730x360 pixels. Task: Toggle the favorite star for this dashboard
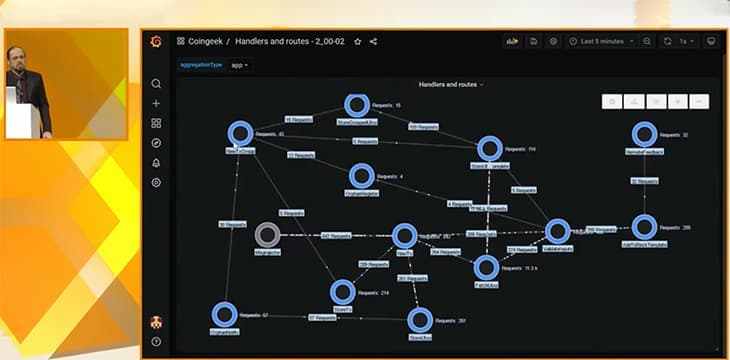tap(358, 41)
